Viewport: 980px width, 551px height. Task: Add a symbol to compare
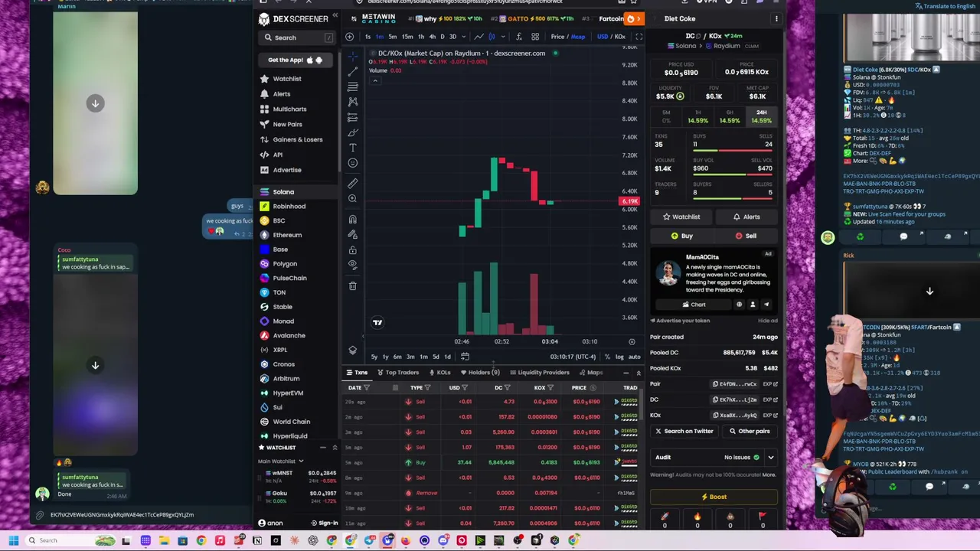(349, 37)
